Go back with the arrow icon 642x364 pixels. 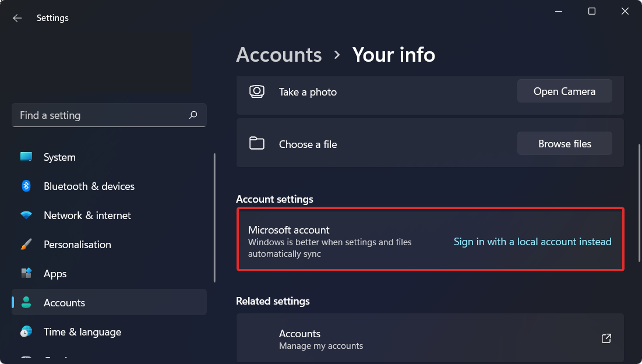[x=17, y=18]
